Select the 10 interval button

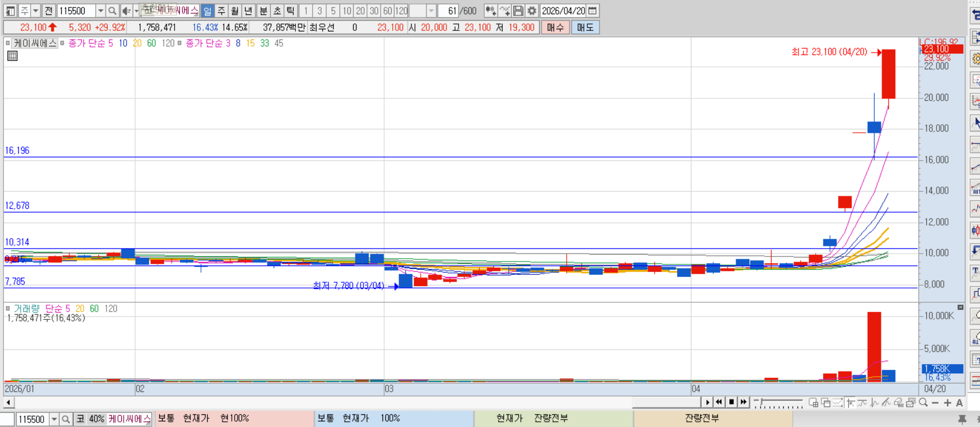click(x=346, y=11)
